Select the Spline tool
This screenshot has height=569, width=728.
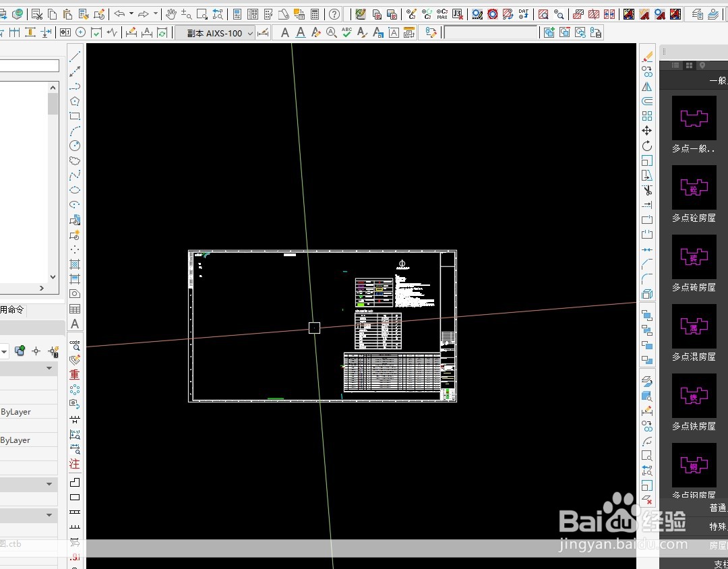(75, 175)
